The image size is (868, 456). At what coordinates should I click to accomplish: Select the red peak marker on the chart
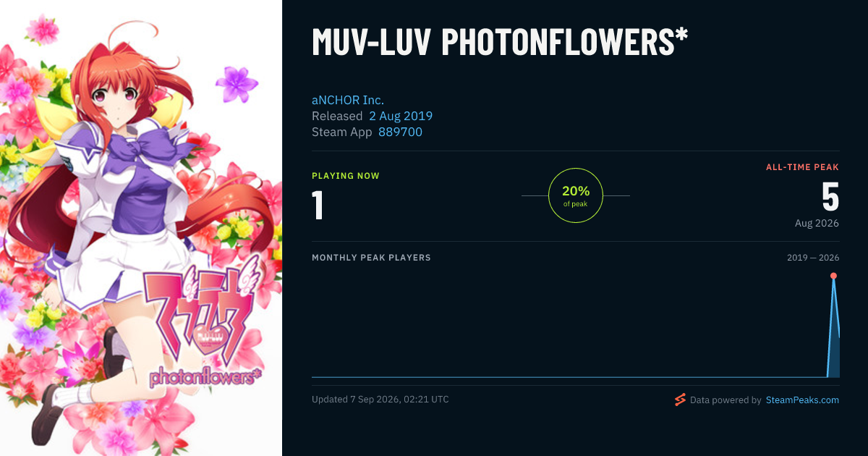833,276
